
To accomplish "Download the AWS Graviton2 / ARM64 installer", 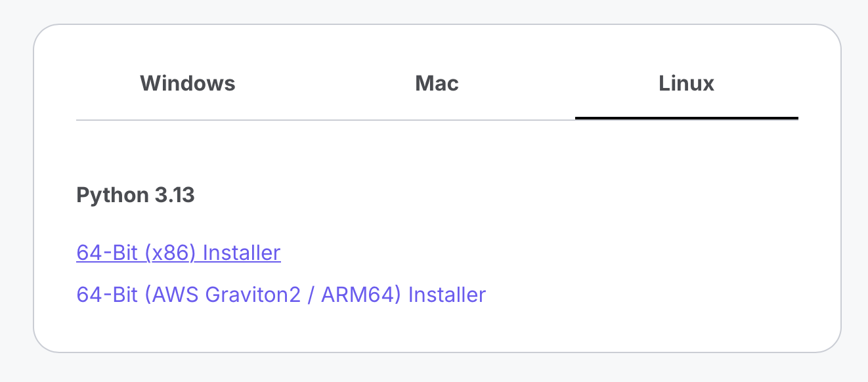I will point(281,295).
